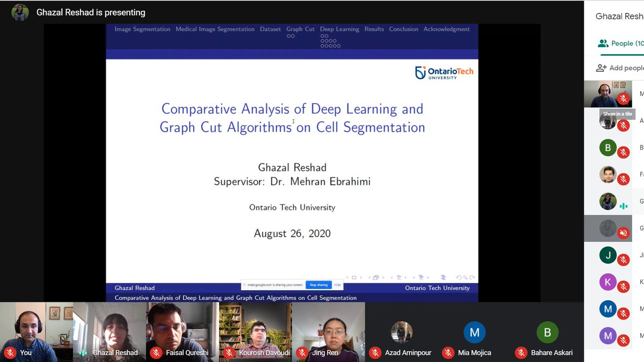Viewport: 644px width, 362px height.
Task: Select the People tab in side panel
Action: (x=620, y=43)
